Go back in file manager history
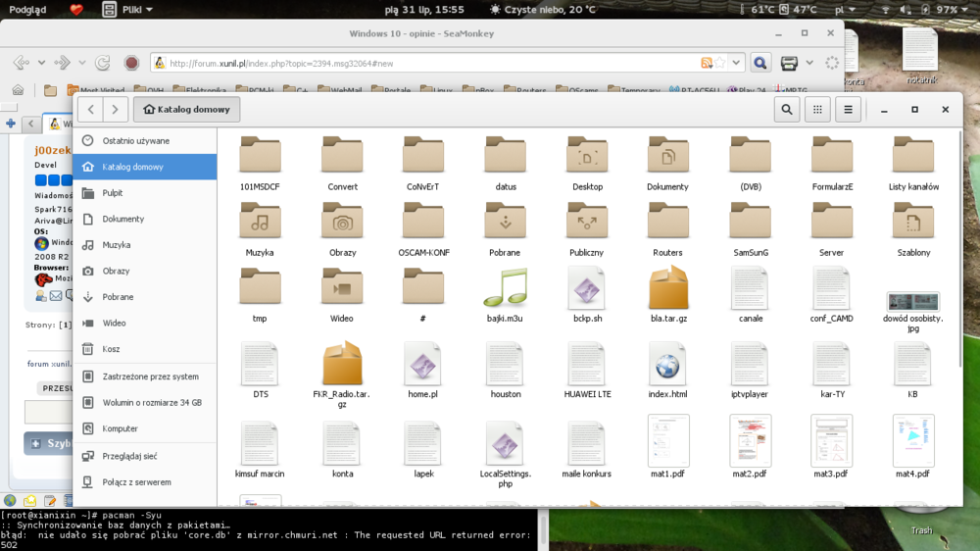The image size is (980, 551). 90,110
